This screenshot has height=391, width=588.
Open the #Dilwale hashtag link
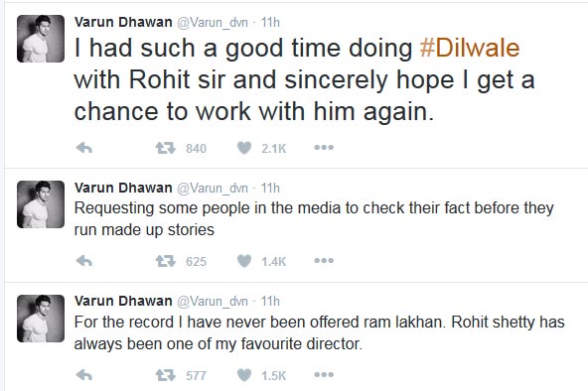470,49
